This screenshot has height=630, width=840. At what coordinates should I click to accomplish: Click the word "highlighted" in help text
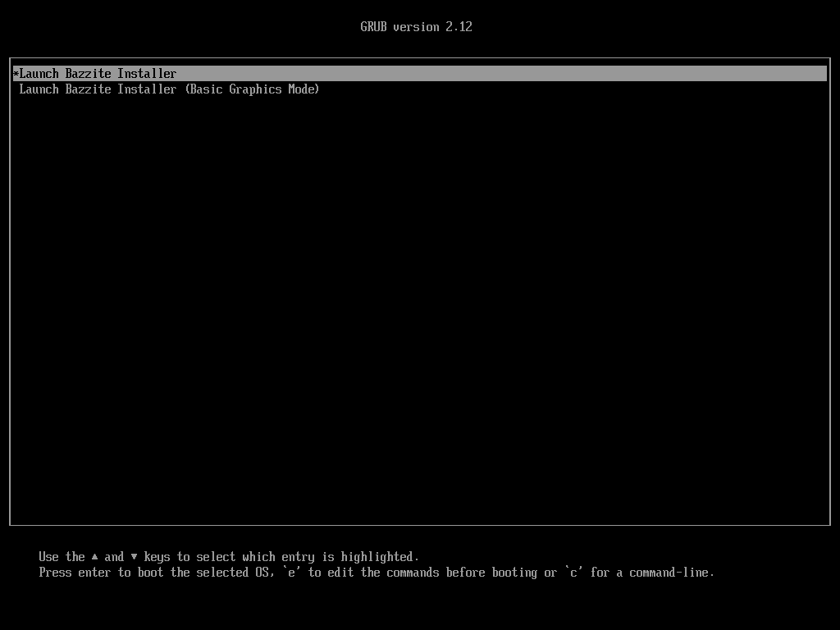click(380, 557)
